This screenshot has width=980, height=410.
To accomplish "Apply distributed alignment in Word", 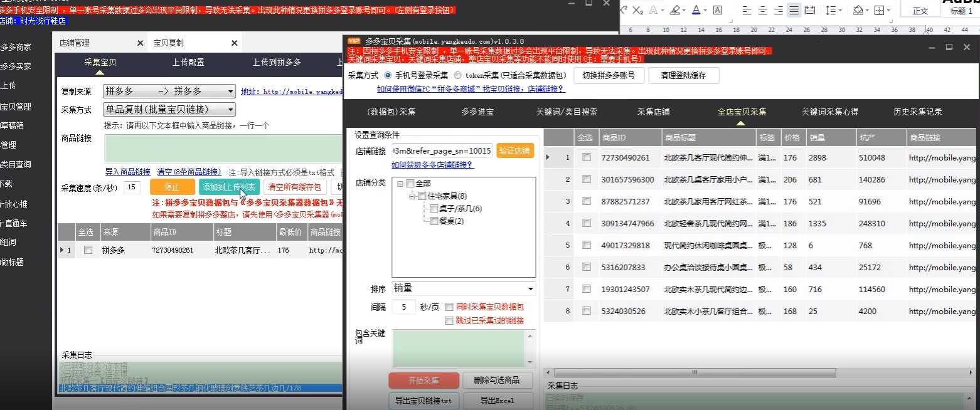I will [x=810, y=10].
